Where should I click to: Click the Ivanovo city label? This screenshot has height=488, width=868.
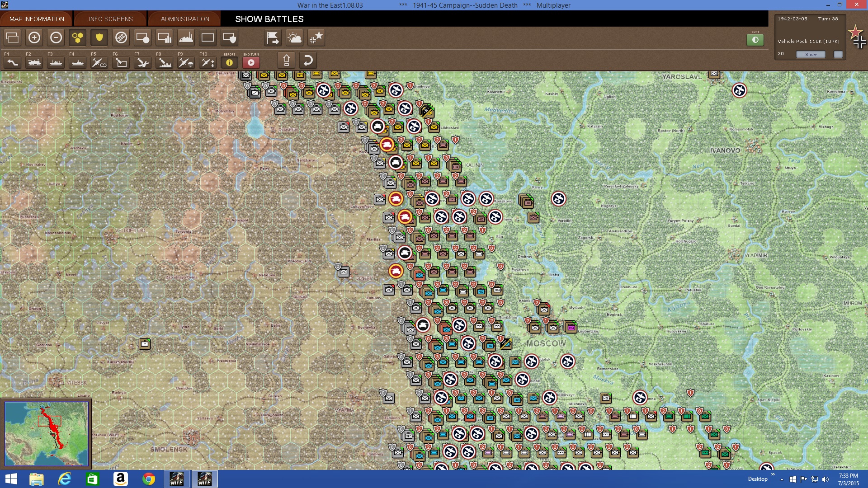(725, 150)
